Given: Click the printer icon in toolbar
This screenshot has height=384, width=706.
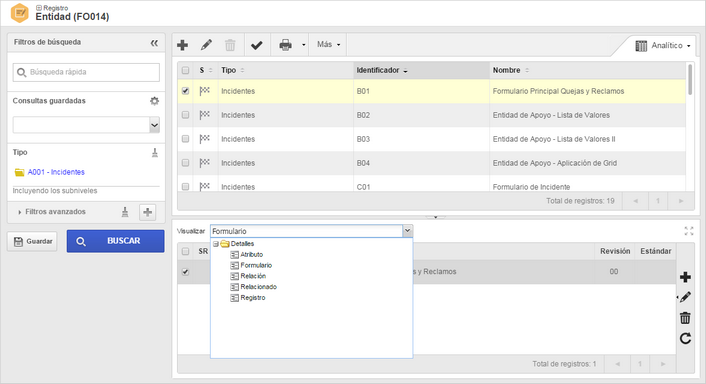Looking at the screenshot, I should tap(285, 45).
